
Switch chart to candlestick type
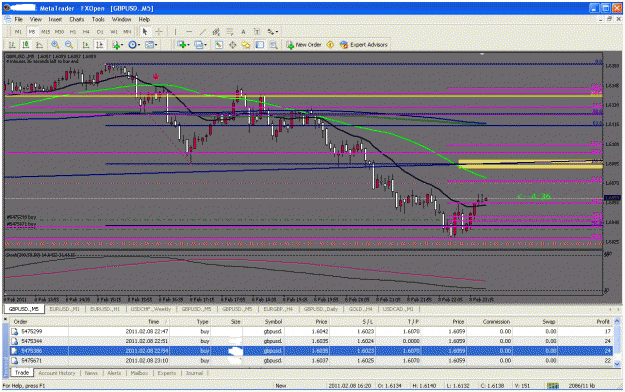26,45
